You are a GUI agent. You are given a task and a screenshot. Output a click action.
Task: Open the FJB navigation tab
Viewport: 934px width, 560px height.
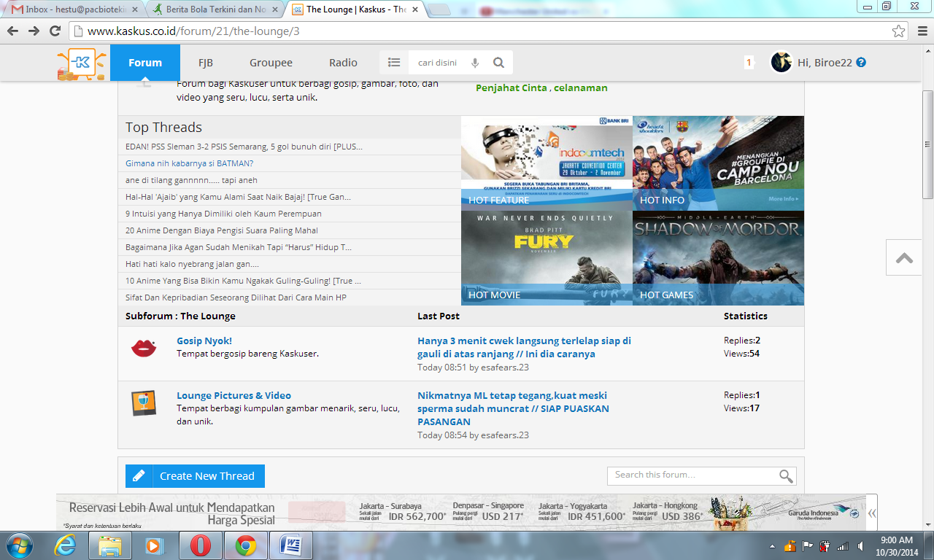(x=206, y=63)
